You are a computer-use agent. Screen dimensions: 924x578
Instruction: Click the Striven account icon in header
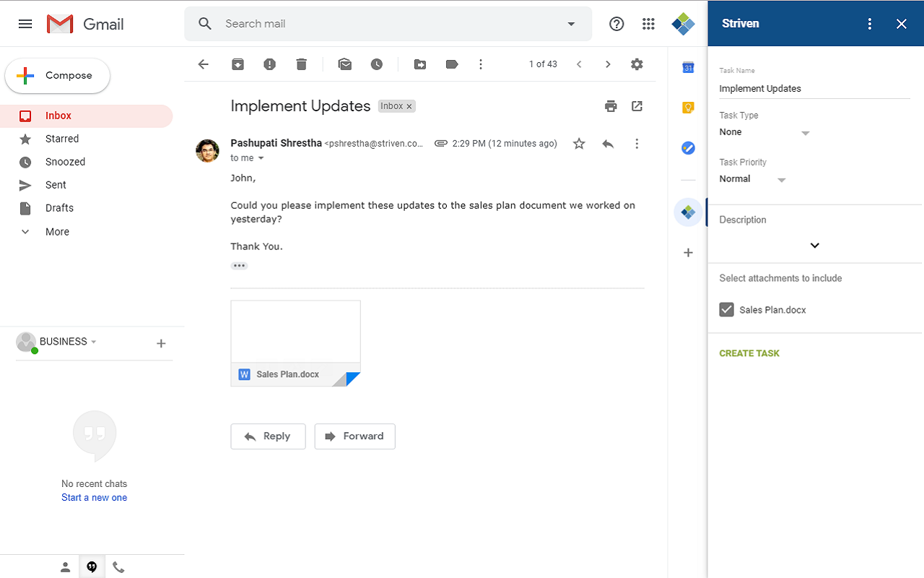pos(683,24)
